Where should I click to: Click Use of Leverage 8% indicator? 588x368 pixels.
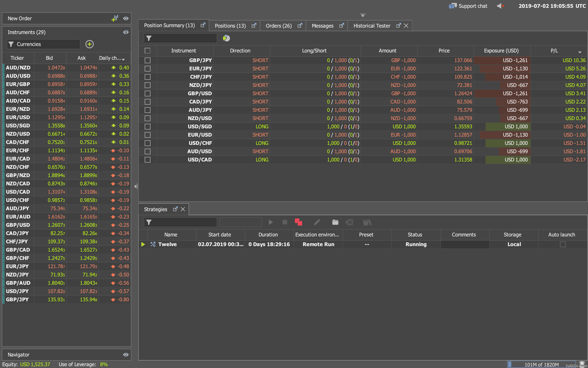(83, 364)
